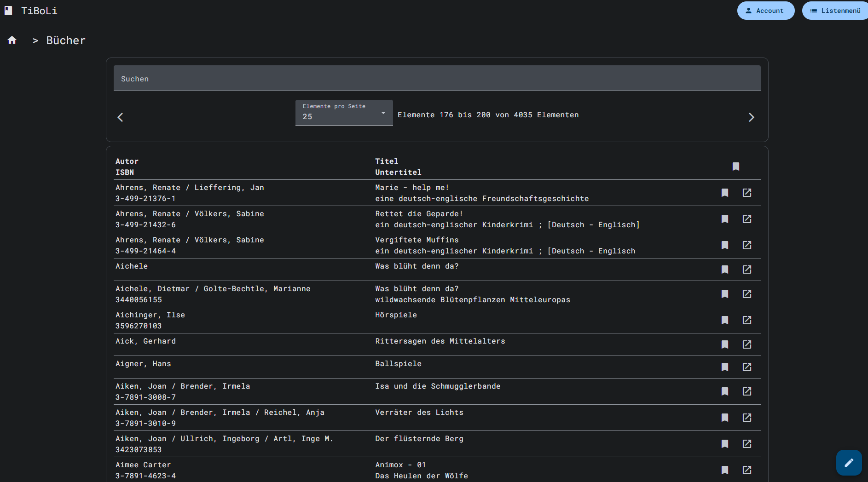Toggle the bookmark icon in table header
Image resolution: width=868 pixels, height=482 pixels.
735,166
